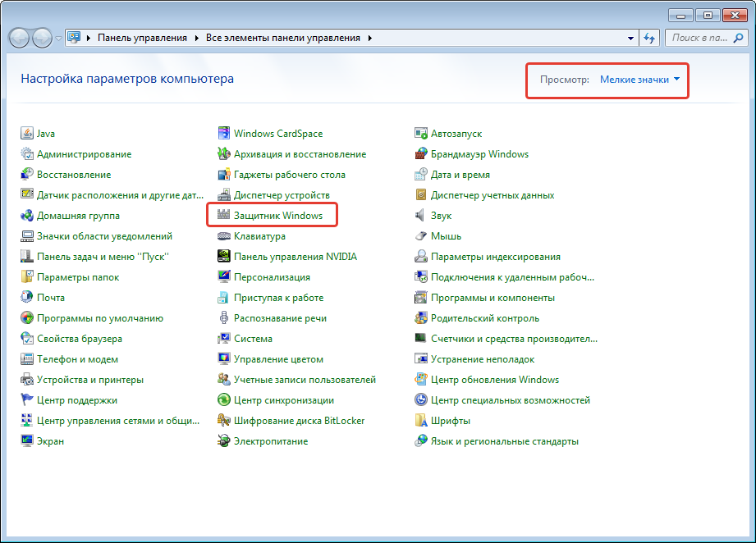756x543 pixels.
Task: Click the search magnifier icon
Action: 738,38
